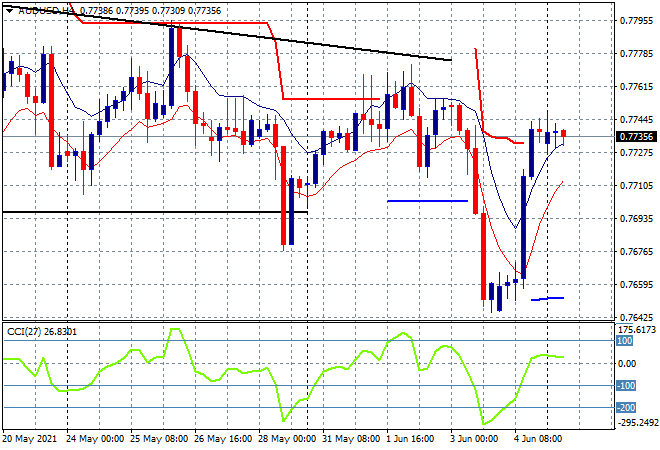Click the 24 May 00:00 time label
The width and height of the screenshot is (660, 450).
coord(95,439)
